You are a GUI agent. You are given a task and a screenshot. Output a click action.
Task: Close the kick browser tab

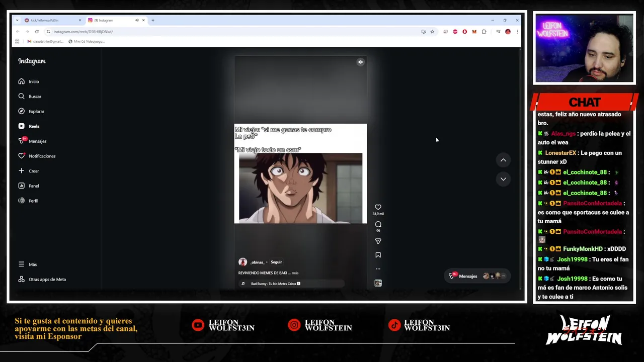click(79, 20)
